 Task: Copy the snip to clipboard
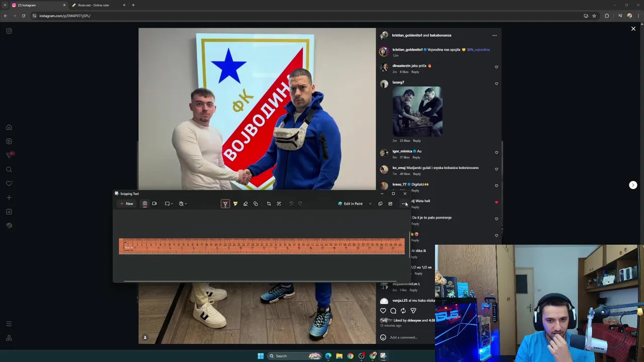[x=380, y=204]
